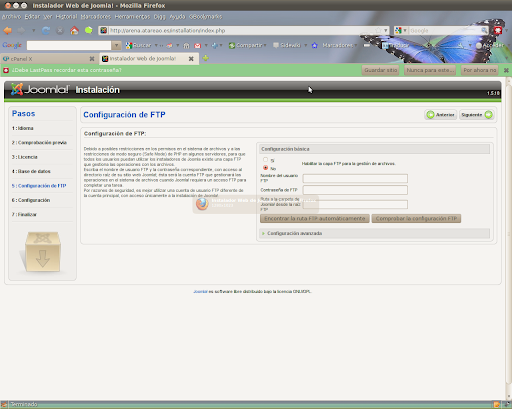Select the Sí radio for FTP layer

266,160
